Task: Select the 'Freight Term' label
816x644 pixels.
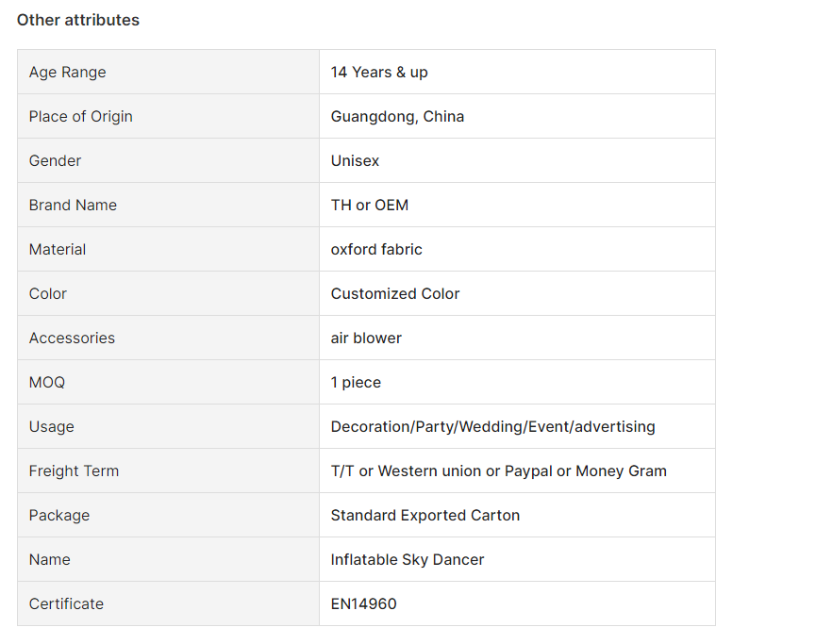Action: [x=74, y=471]
